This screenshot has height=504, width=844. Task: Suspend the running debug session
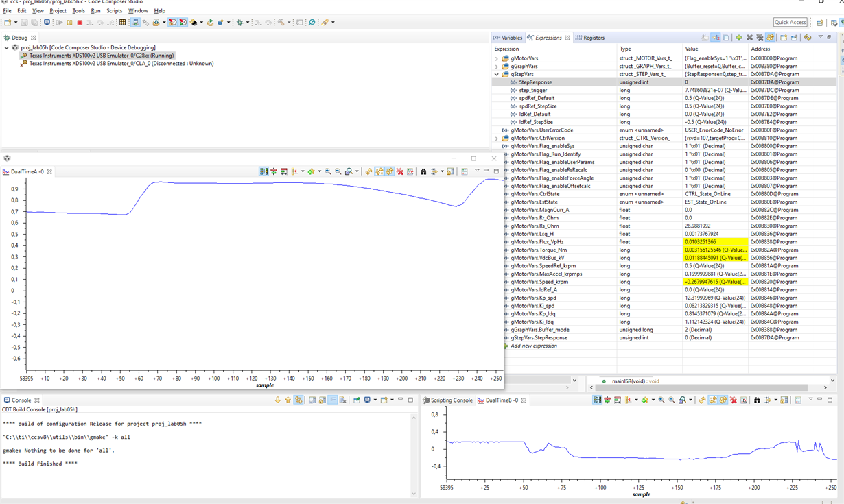click(x=69, y=23)
